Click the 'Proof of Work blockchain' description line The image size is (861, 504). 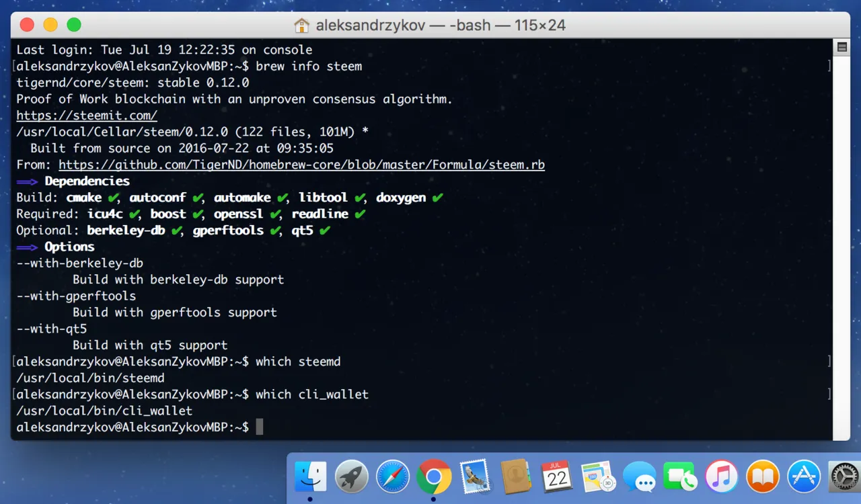235,99
